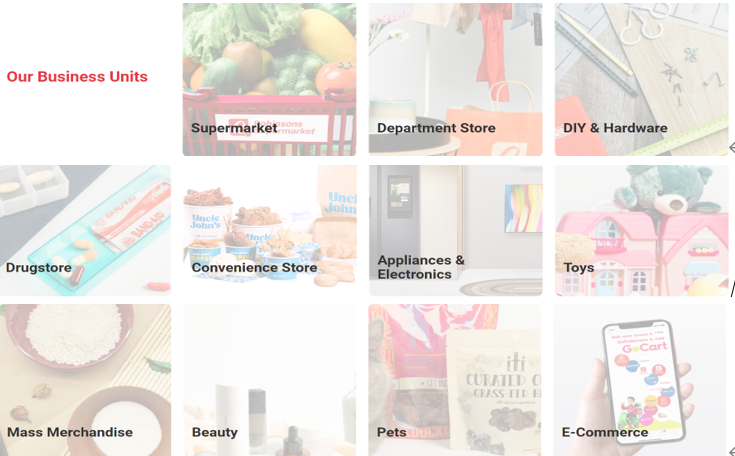735x456 pixels.
Task: Click the Our Business Units heading
Action: (x=77, y=76)
